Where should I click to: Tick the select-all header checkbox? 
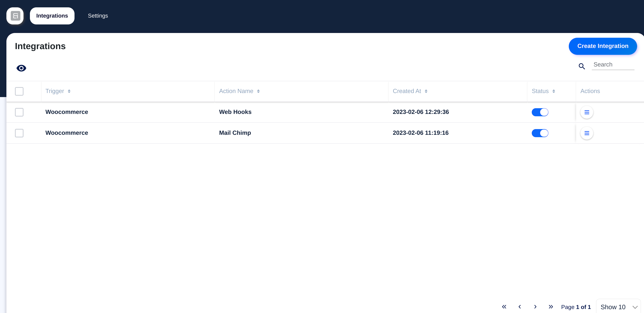tap(19, 91)
